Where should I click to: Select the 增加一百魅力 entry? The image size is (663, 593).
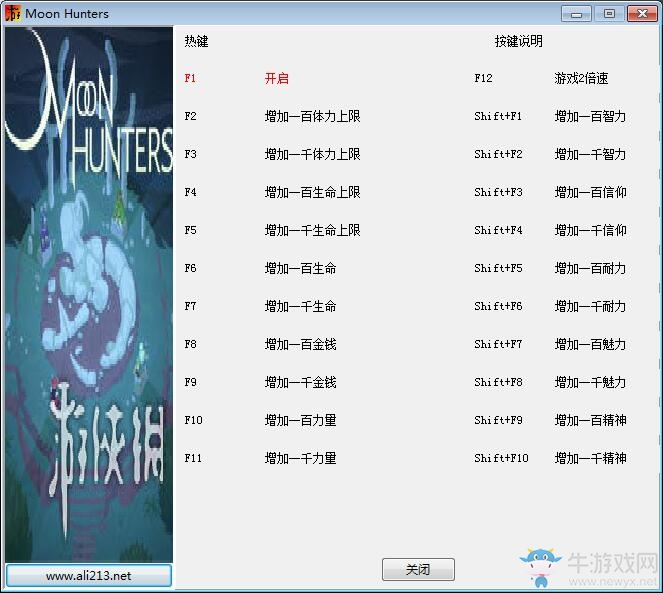(x=590, y=344)
